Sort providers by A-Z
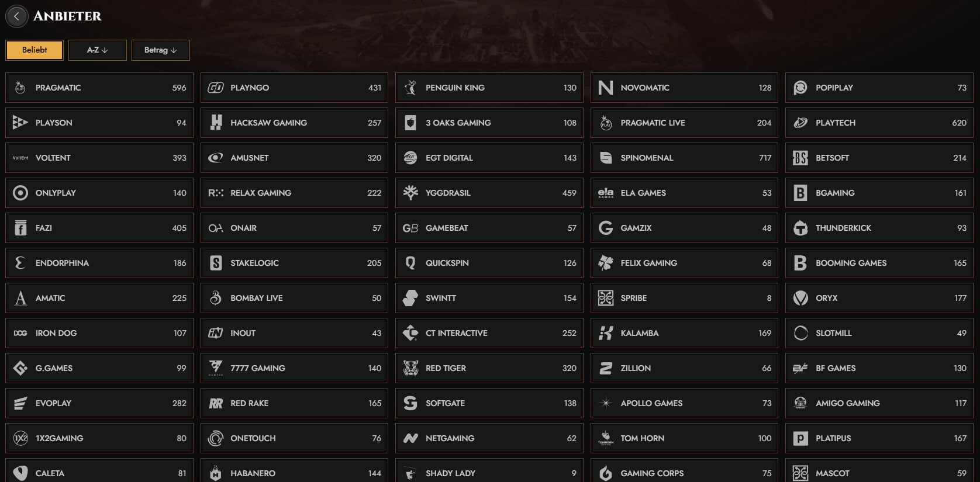This screenshot has height=482, width=980. pos(97,50)
